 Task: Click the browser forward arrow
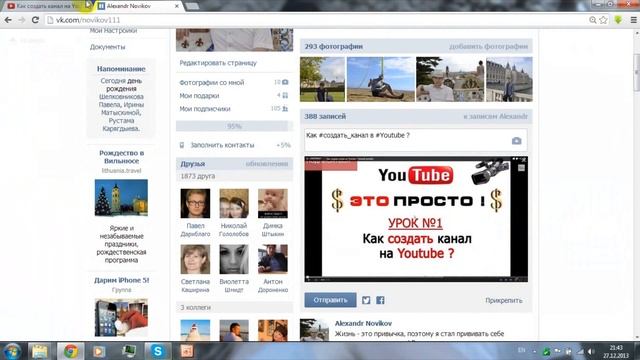pos(22,20)
